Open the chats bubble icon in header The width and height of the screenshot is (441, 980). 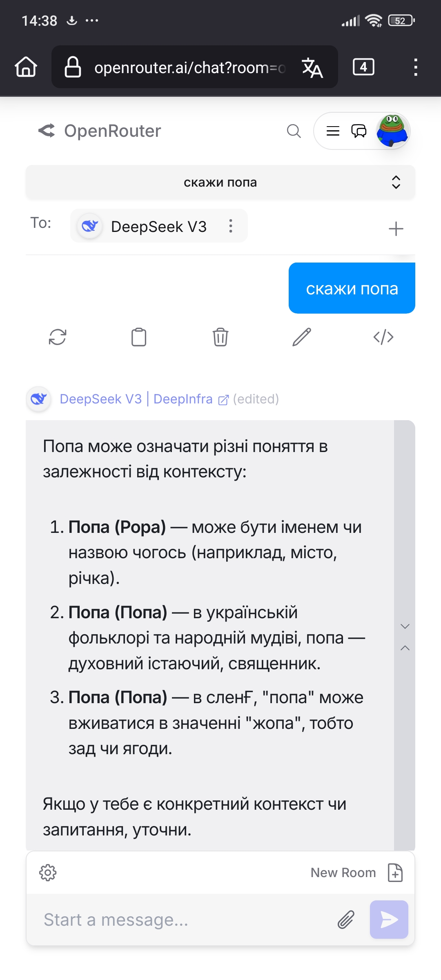(x=359, y=131)
